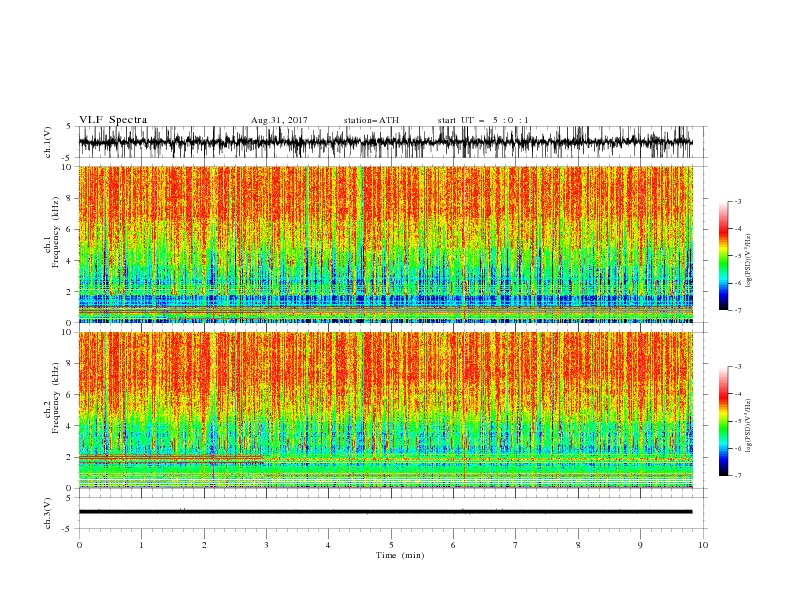
Task: Click time axis tick label '10'
Action: point(703,545)
